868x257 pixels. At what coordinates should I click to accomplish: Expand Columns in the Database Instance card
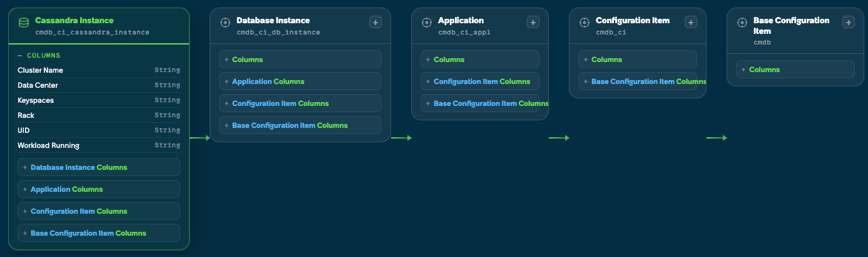click(x=300, y=60)
